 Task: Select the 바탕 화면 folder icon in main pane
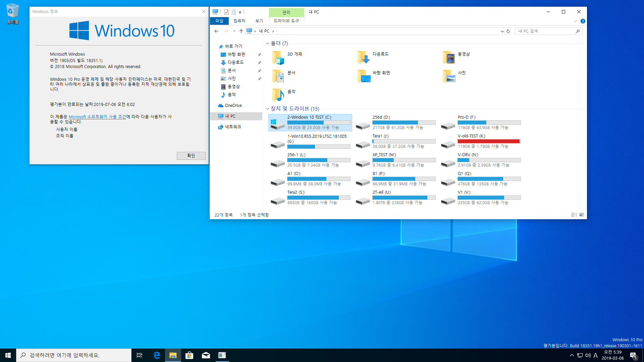pos(363,76)
